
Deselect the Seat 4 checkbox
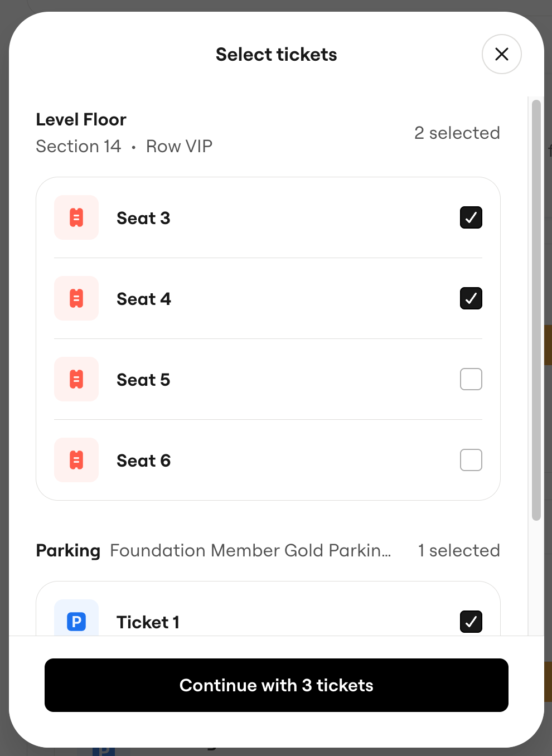(x=471, y=298)
